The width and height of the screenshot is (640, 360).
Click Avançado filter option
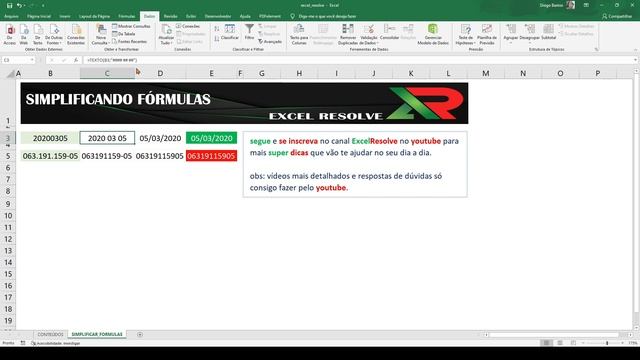pos(270,42)
